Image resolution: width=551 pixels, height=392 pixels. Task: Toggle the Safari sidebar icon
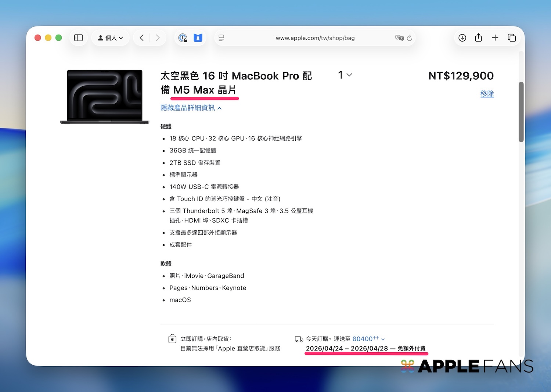(79, 38)
